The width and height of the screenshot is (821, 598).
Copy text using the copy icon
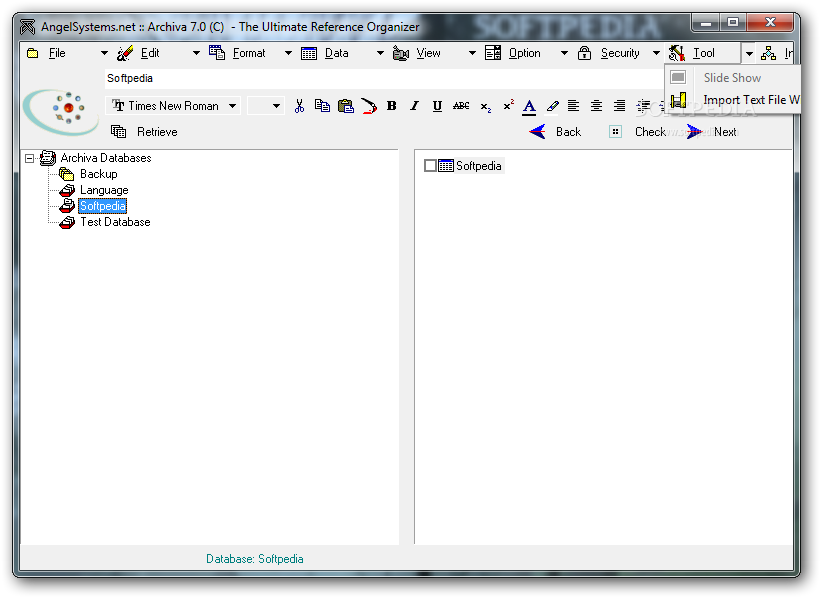[322, 106]
